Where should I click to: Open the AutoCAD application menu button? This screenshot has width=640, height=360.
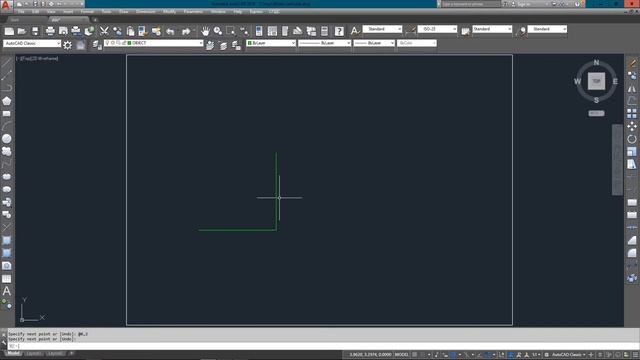(6, 5)
